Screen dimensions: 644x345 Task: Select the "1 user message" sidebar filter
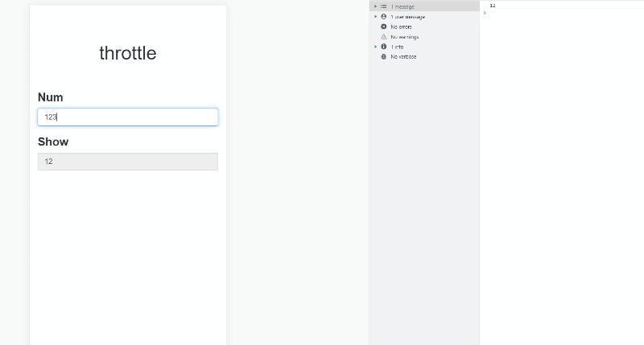[x=407, y=16]
